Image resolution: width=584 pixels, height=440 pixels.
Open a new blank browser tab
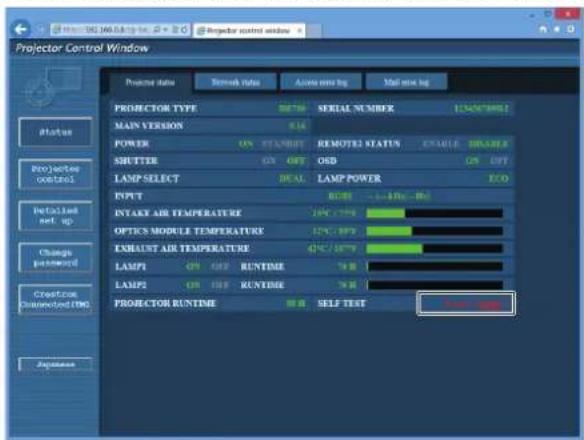tap(314, 31)
